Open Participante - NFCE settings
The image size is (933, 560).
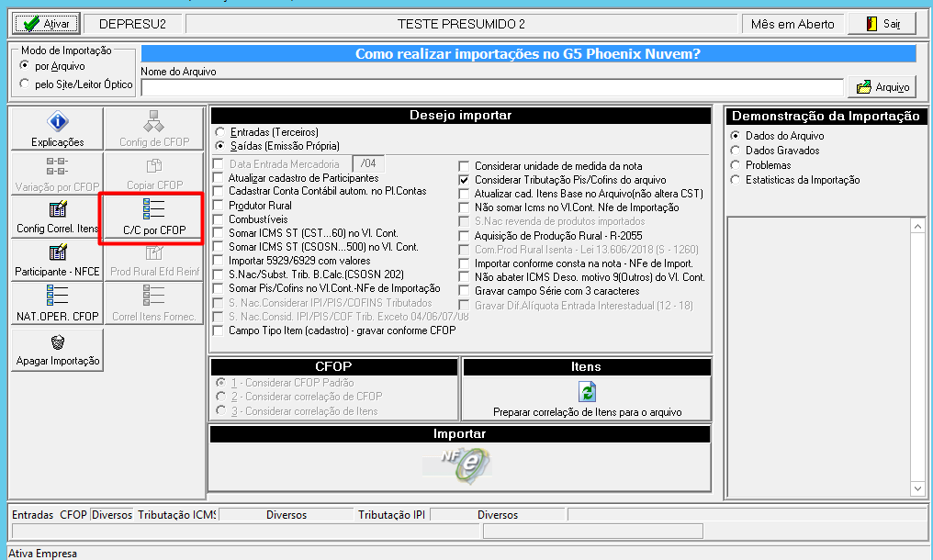(x=57, y=260)
